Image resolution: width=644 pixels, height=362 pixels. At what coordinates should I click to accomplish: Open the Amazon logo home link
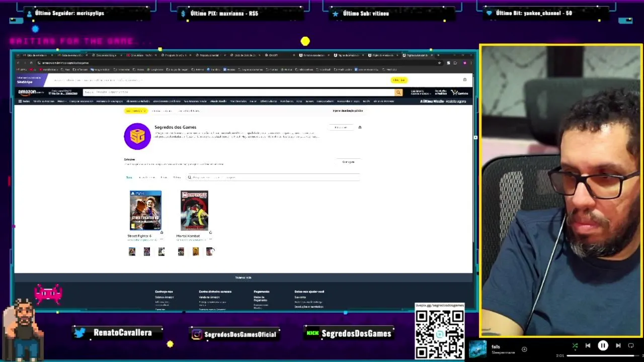click(31, 93)
